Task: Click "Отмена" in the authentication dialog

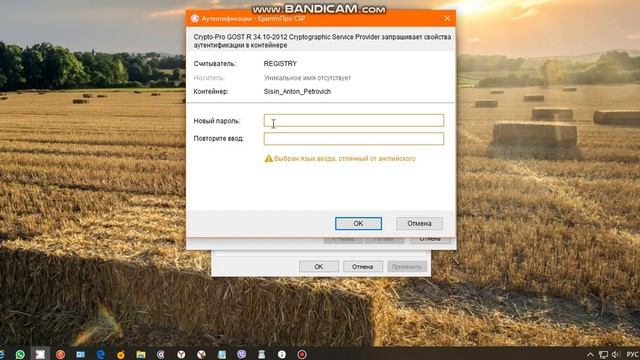Action: (419, 223)
